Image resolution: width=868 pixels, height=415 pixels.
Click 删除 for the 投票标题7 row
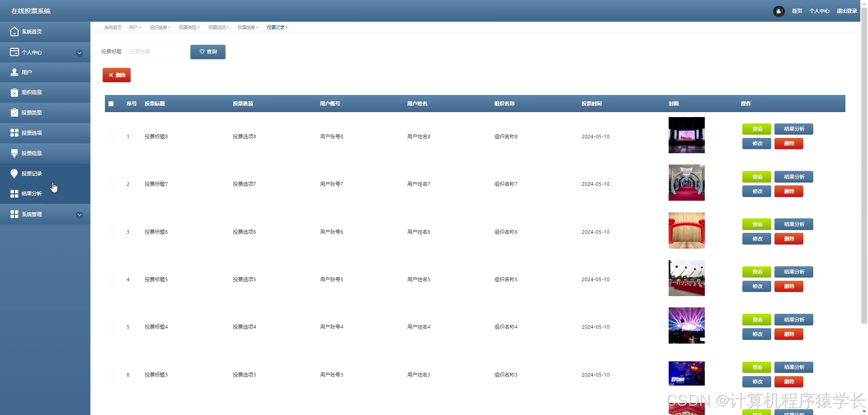[789, 191]
